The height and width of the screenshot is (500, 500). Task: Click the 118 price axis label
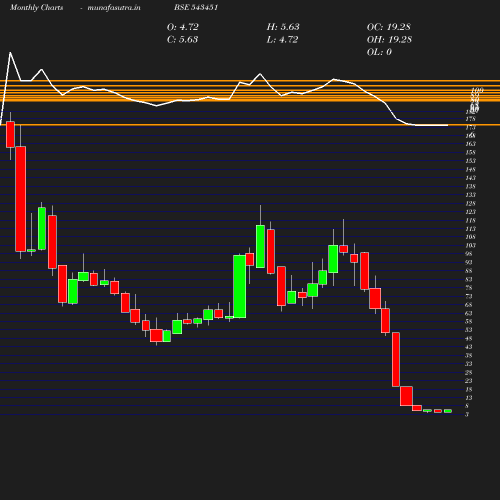[470, 220]
